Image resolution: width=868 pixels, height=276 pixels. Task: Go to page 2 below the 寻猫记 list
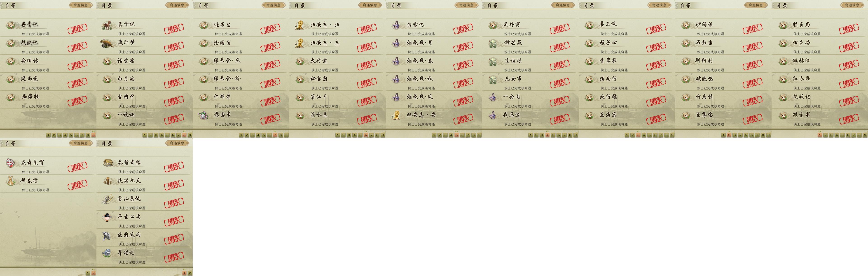[x=190, y=273]
